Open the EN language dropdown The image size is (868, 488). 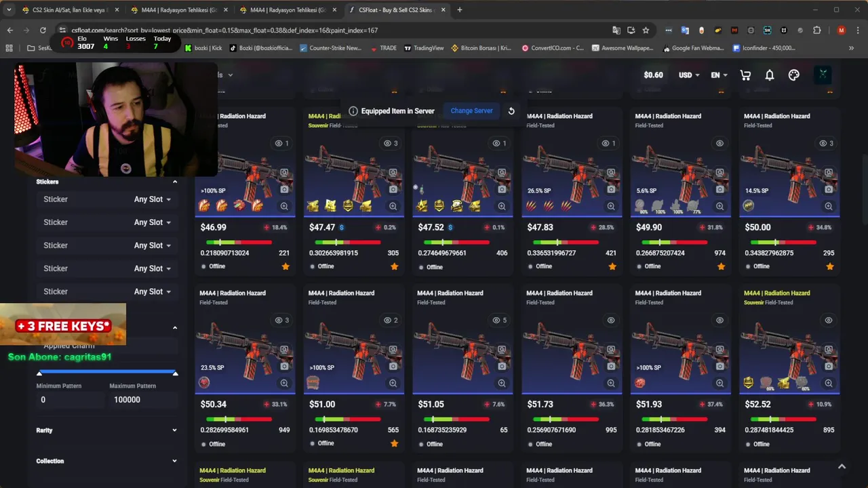coord(719,75)
